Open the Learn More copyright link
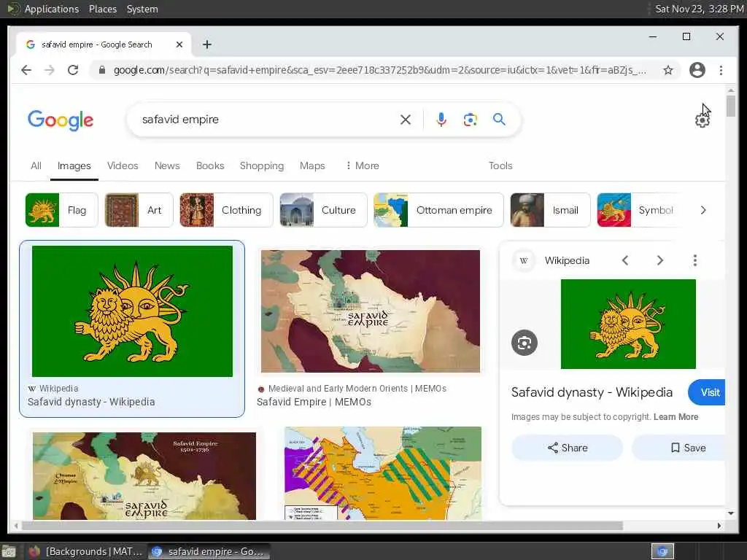Image resolution: width=747 pixels, height=560 pixels. click(x=676, y=416)
